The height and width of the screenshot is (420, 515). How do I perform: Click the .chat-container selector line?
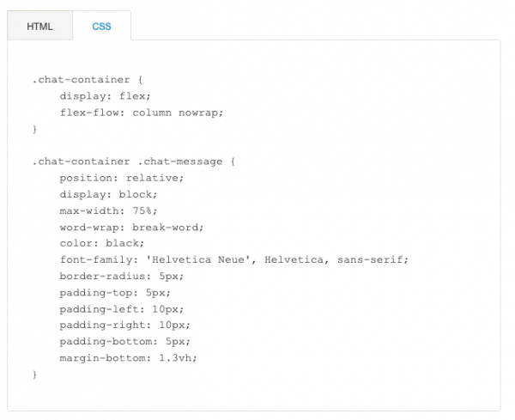pyautogui.click(x=88, y=80)
